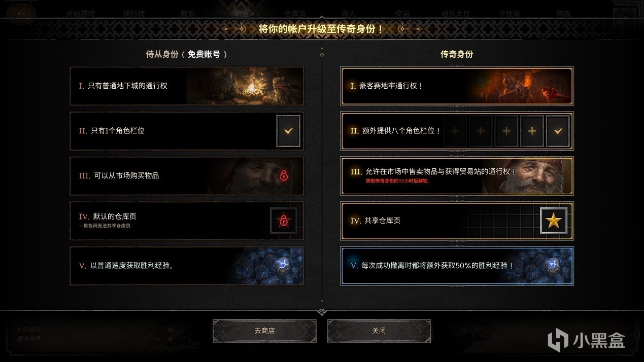Screen dimensions: 644x362
Task: Click the red locked stash star icon
Action: coord(284,221)
